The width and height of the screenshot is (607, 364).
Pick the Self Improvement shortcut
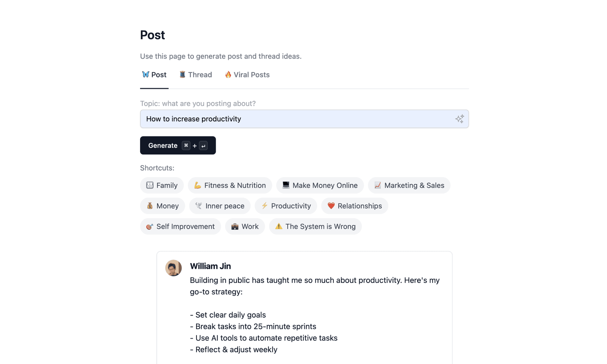point(180,227)
